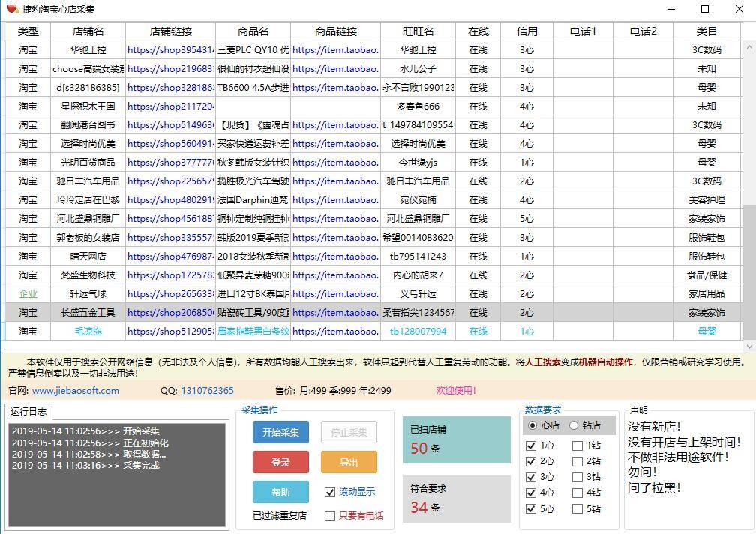This screenshot has height=534, width=756.
Task: Click the 开始采集 button
Action: pyautogui.click(x=280, y=432)
